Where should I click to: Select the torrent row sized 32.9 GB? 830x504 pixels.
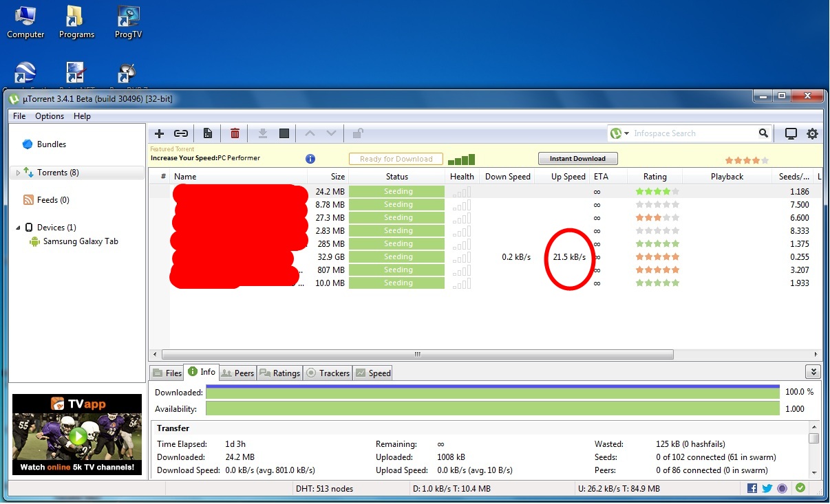point(485,257)
